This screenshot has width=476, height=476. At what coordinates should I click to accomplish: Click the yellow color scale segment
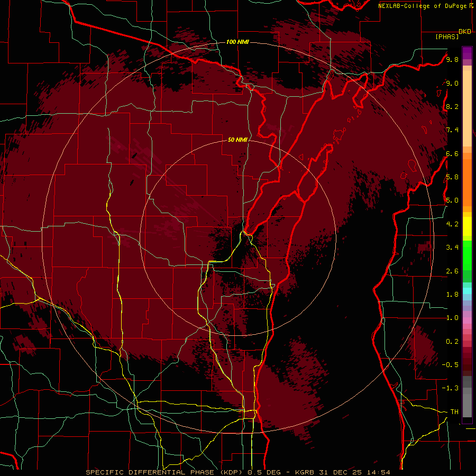pos(467,226)
